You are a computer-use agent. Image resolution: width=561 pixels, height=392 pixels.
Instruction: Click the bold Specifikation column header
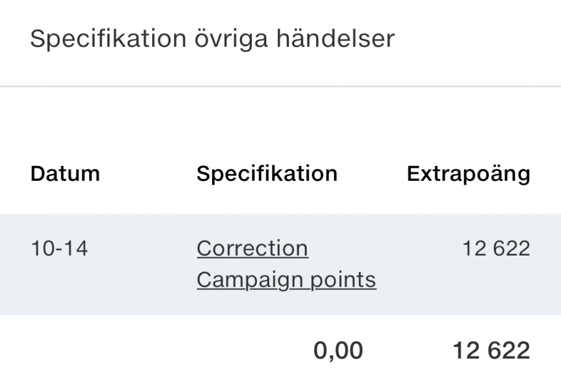[x=267, y=174]
